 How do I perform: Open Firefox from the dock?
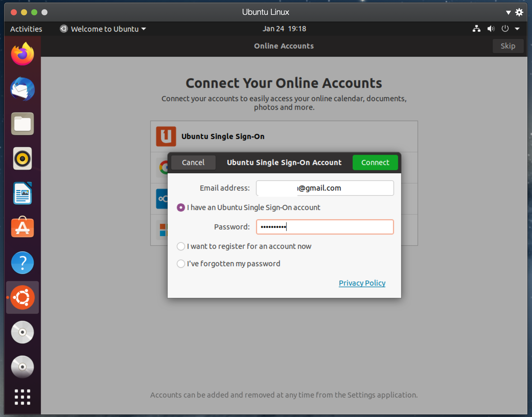(22, 54)
